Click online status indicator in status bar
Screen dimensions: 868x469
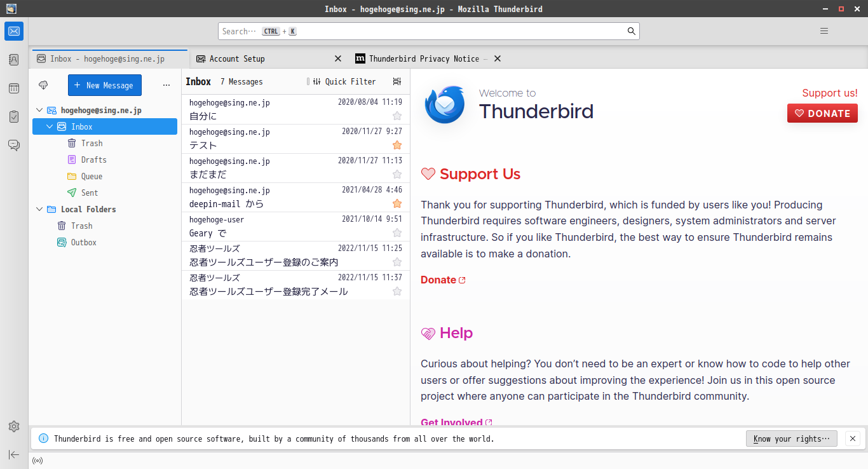coord(37,461)
